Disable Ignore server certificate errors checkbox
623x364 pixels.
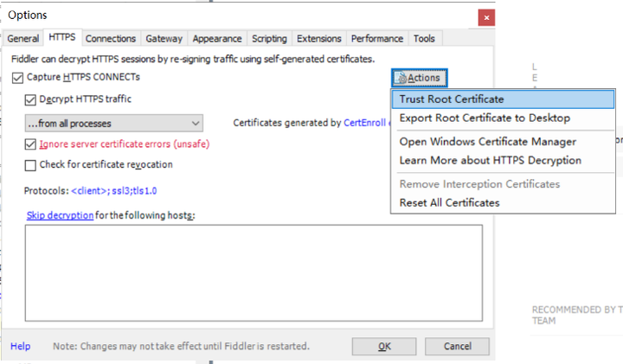[30, 144]
